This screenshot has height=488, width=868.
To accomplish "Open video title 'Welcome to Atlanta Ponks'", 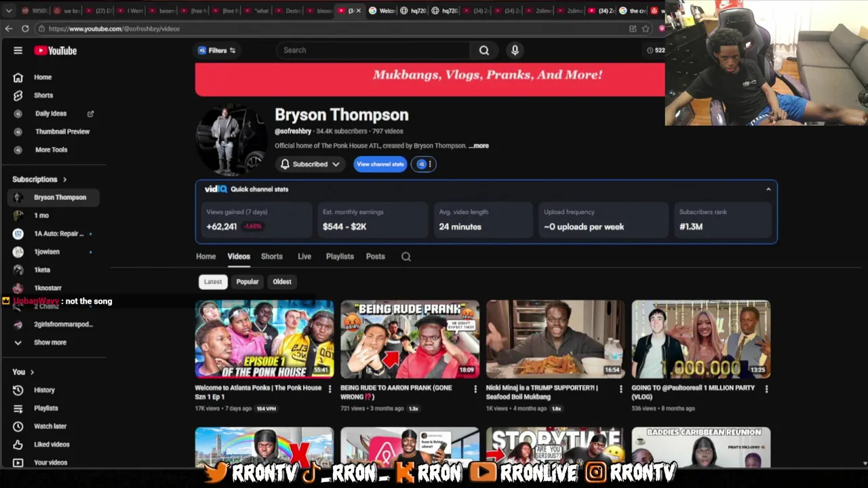I will tap(258, 392).
